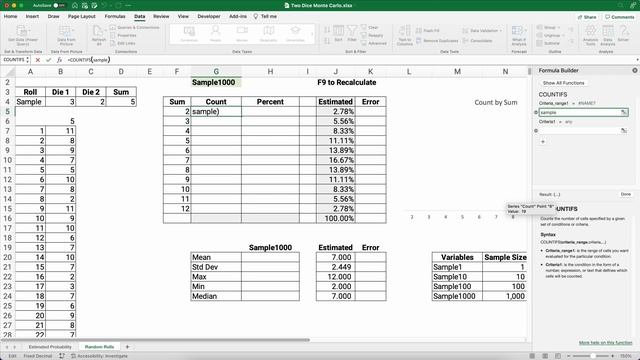This screenshot has width=640, height=360.
Task: Switch to the Formulas tab
Action: [x=115, y=16]
